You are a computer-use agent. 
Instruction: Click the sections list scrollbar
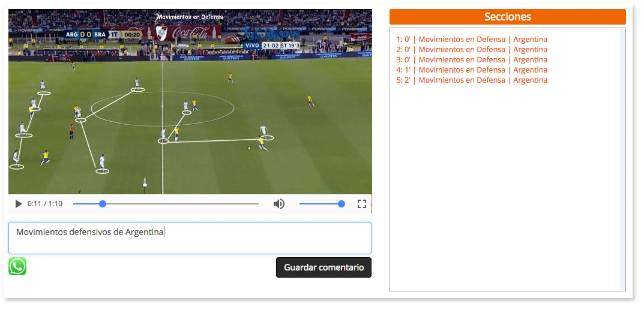[x=622, y=159]
